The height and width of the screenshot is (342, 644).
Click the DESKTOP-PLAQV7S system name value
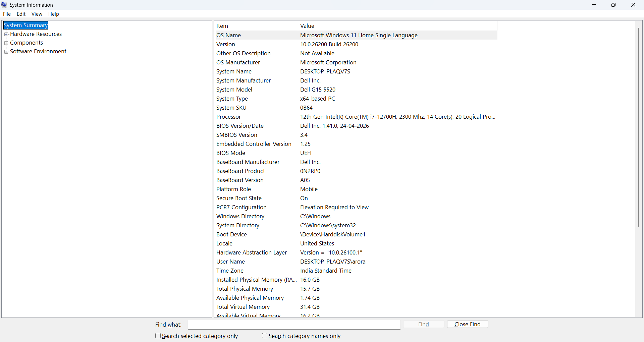pyautogui.click(x=325, y=71)
